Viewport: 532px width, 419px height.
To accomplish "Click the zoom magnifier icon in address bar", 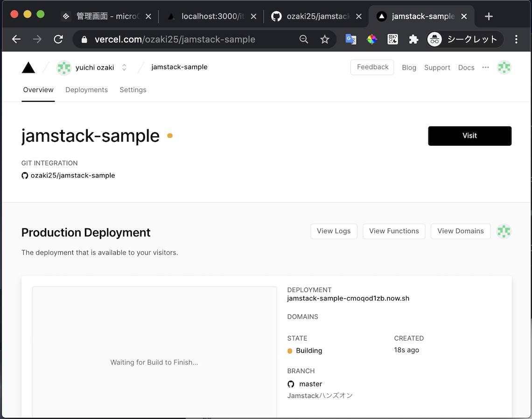I will (x=304, y=39).
